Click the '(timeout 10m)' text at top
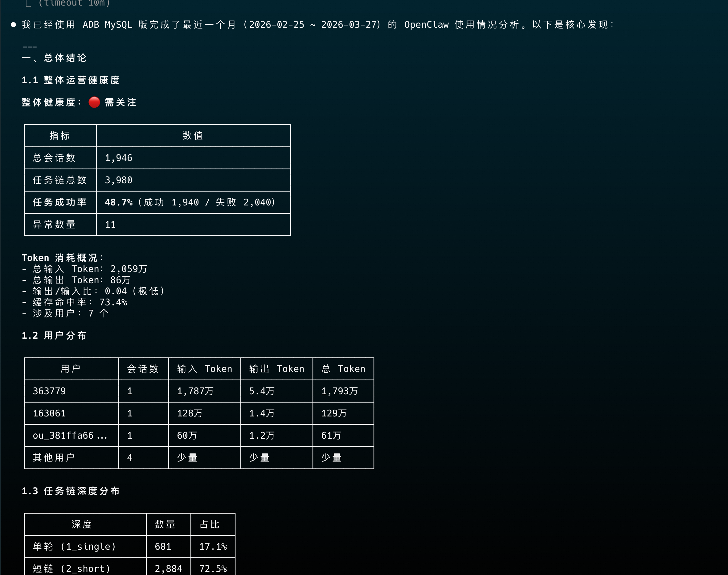This screenshot has width=728, height=575. [74, 3]
